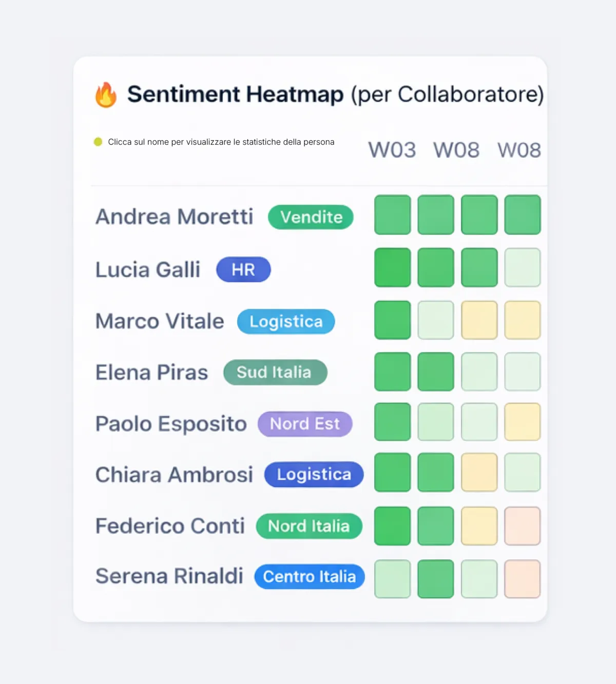Select the Marco Vitale name
This screenshot has height=684, width=616.
tap(160, 321)
